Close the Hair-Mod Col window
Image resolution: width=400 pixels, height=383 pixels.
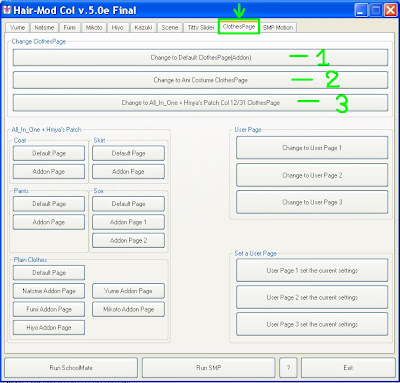click(390, 10)
